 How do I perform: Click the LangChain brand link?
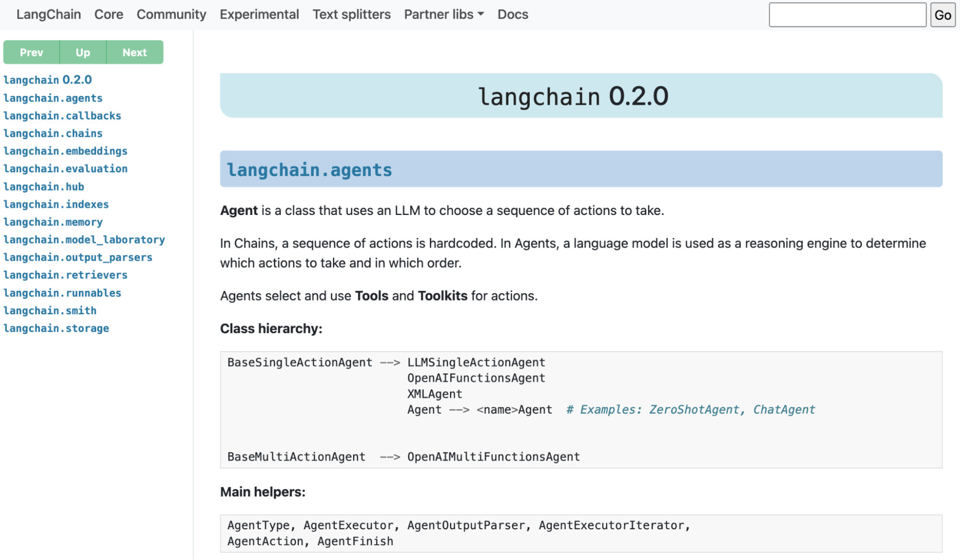click(49, 14)
